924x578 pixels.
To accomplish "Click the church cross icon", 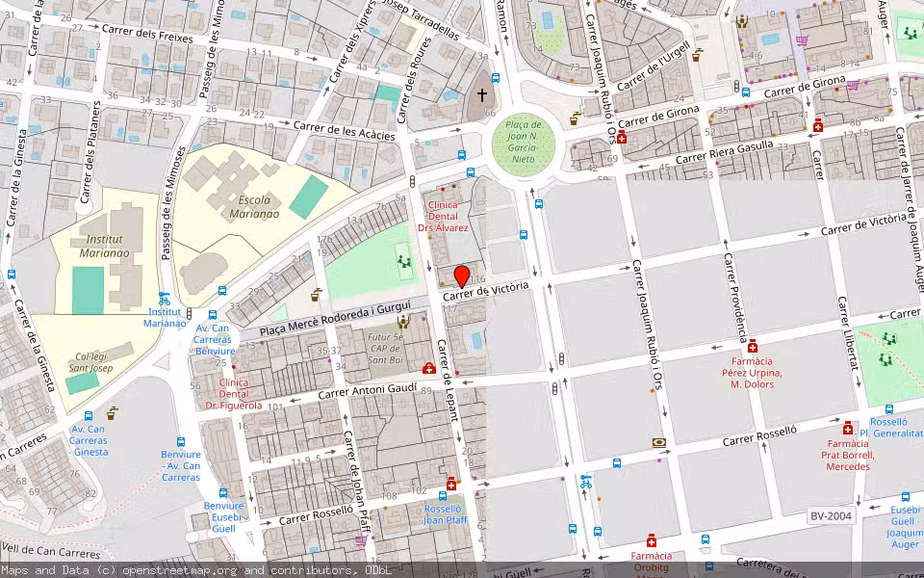I will (482, 94).
